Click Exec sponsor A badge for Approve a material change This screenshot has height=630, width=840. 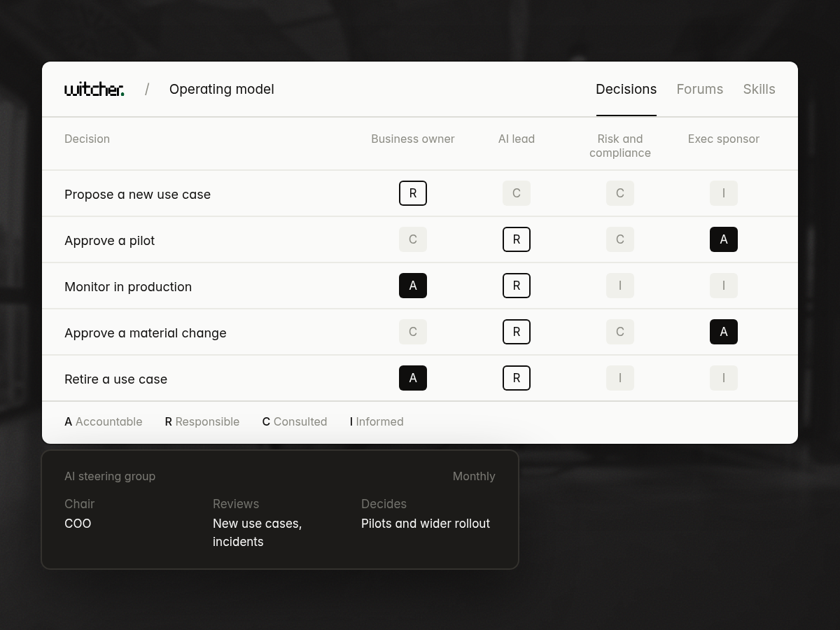(724, 332)
